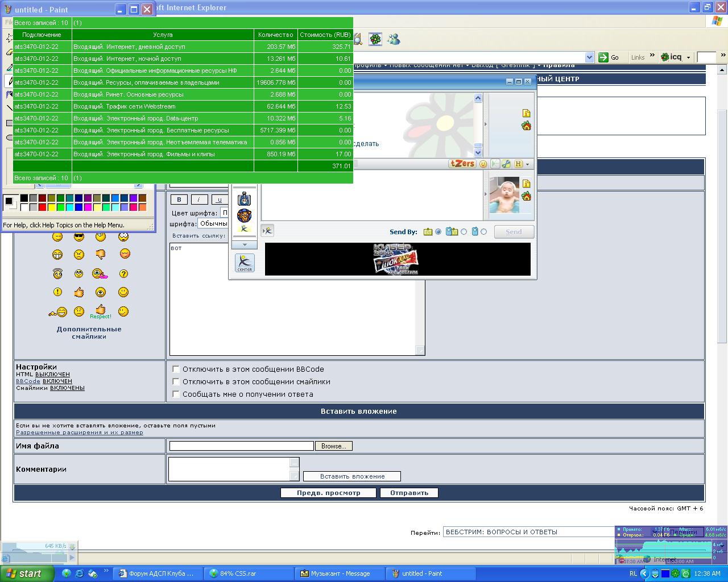Check 'Отключить в этом сообщении BBCode'
Screen dimensions: 728x582
tap(176, 369)
